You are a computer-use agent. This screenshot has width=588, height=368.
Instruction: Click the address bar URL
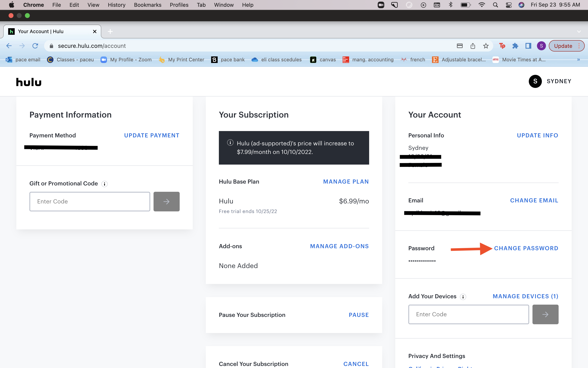(x=92, y=46)
